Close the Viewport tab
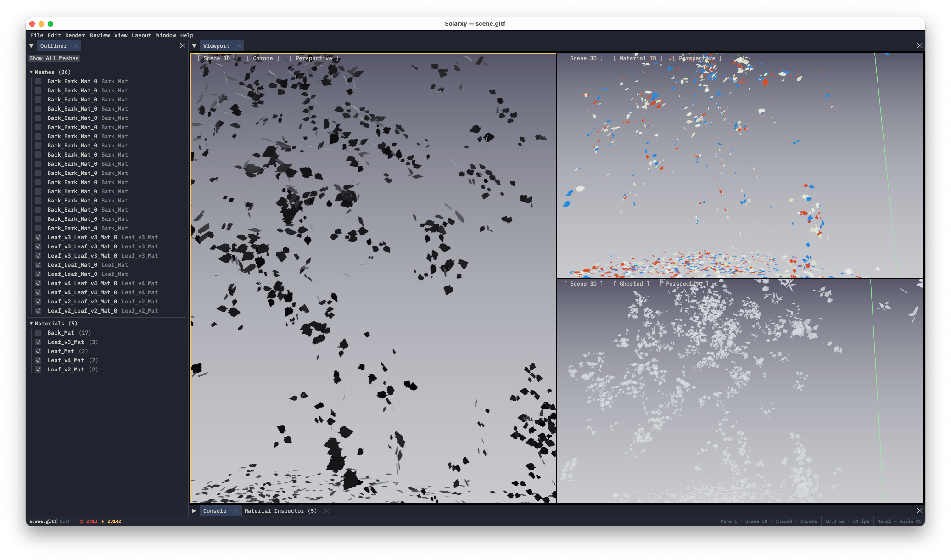This screenshot has height=560, width=951. (239, 46)
